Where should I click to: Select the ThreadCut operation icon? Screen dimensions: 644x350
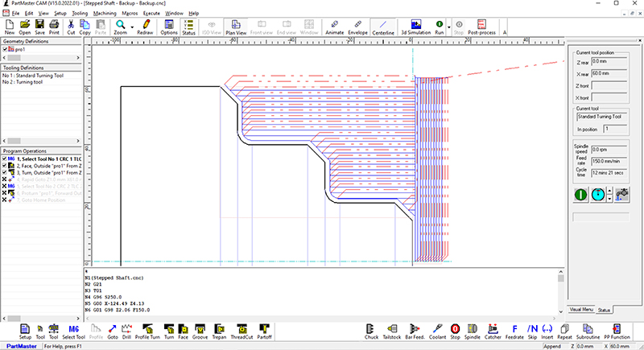pos(241,331)
